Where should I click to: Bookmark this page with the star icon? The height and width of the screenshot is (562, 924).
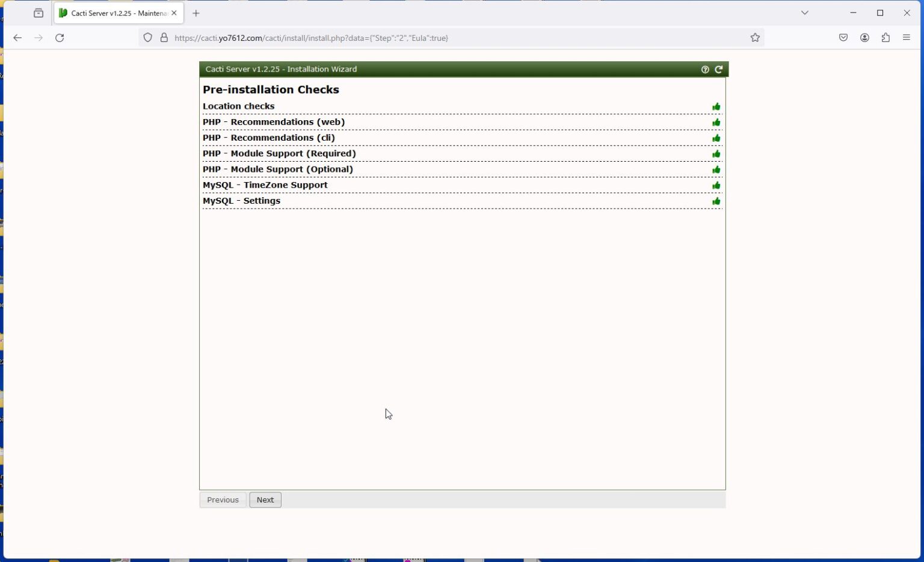tap(755, 38)
